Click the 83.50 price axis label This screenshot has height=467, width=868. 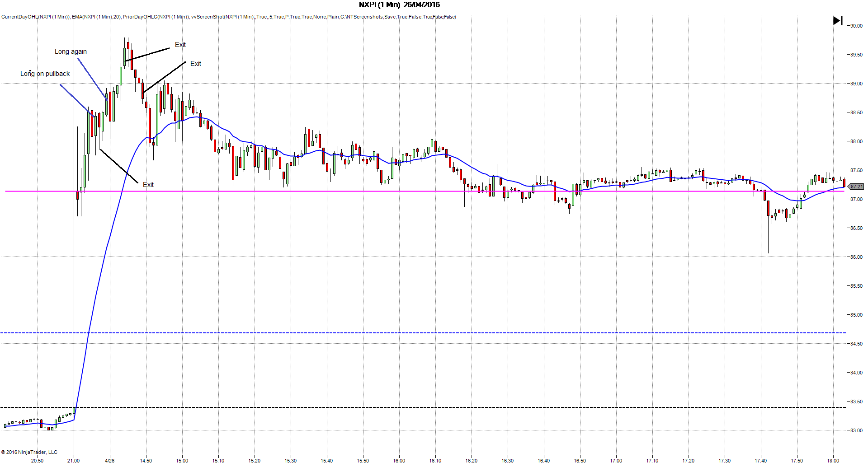tap(856, 402)
